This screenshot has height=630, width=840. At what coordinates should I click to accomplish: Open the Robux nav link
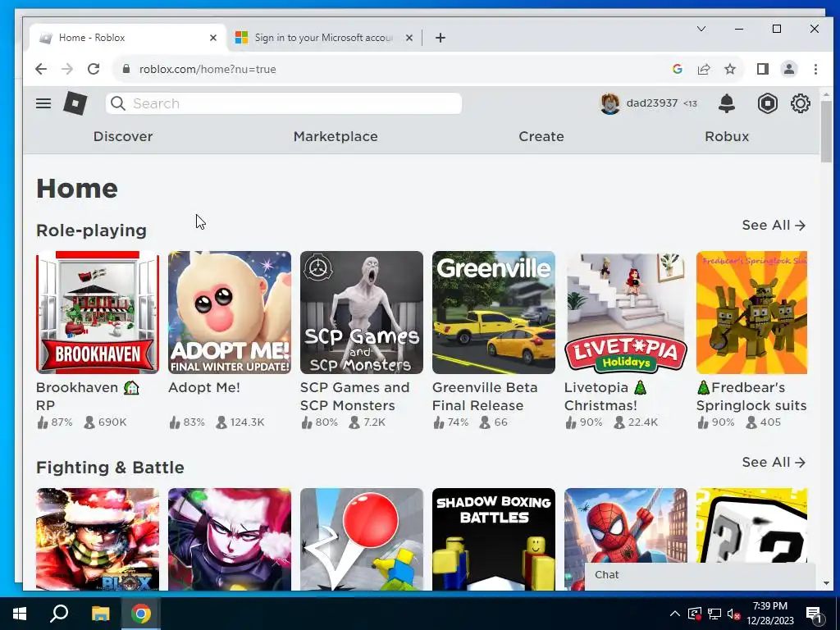pyautogui.click(x=727, y=137)
